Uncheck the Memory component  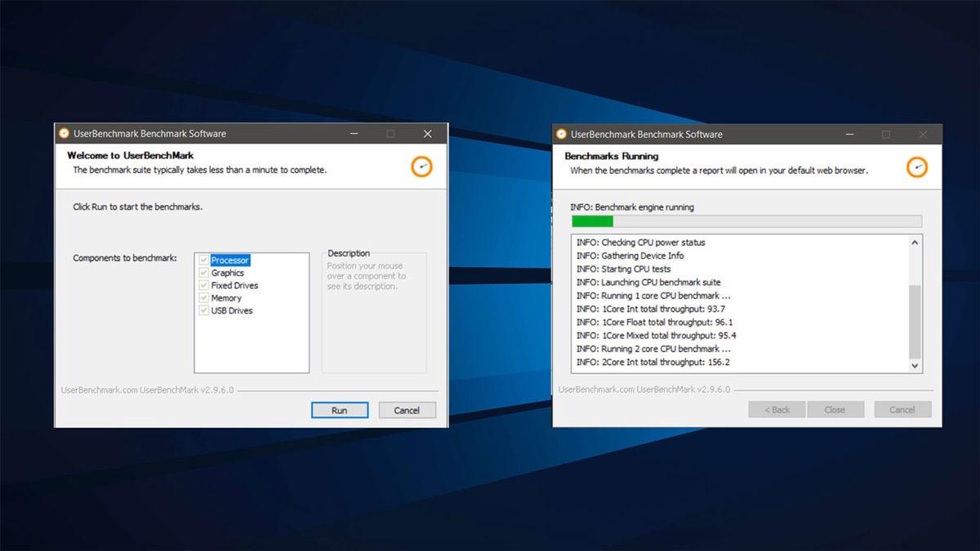pyautogui.click(x=203, y=298)
